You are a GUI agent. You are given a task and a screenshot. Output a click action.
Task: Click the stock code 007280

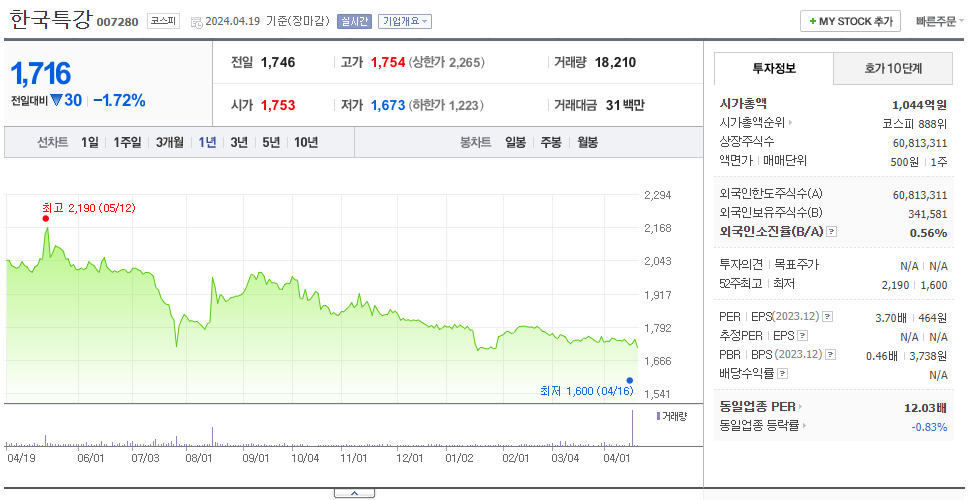point(117,23)
